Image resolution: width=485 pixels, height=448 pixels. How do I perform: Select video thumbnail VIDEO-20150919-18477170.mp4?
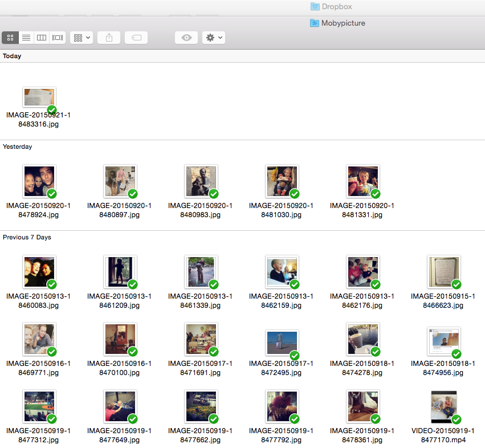click(x=444, y=407)
